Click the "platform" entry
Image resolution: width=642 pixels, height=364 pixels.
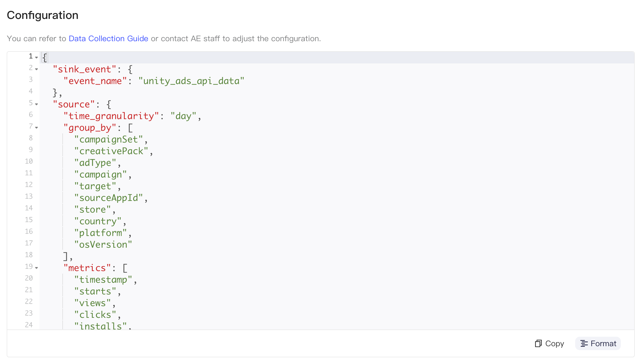click(101, 233)
